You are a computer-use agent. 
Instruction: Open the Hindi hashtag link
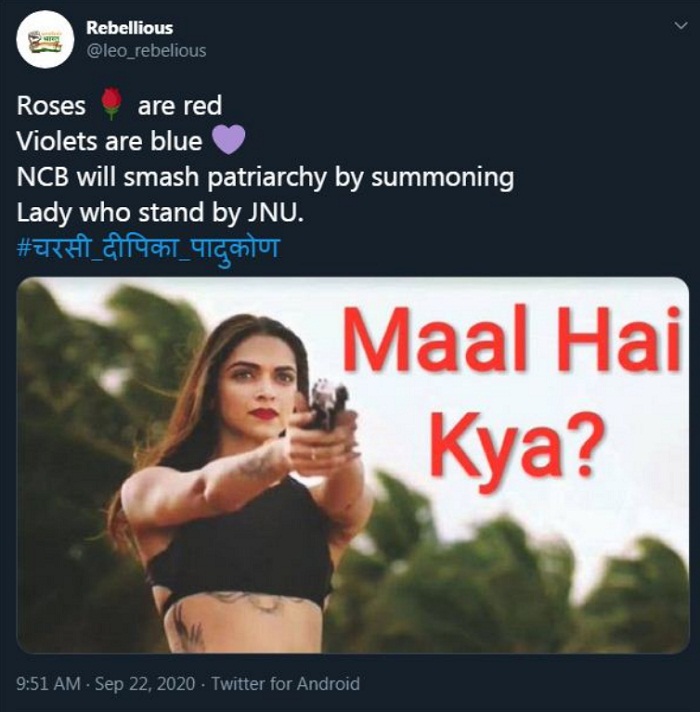coord(148,247)
